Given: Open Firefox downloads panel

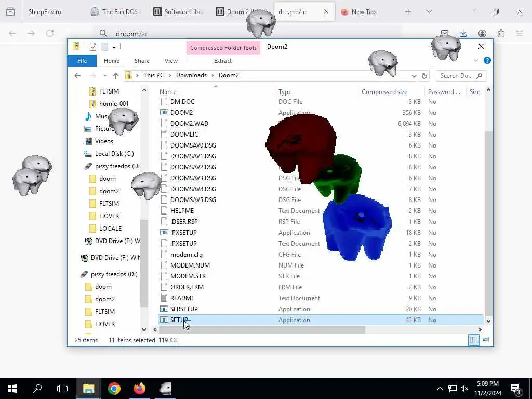Looking at the screenshot, I should tap(463, 33).
